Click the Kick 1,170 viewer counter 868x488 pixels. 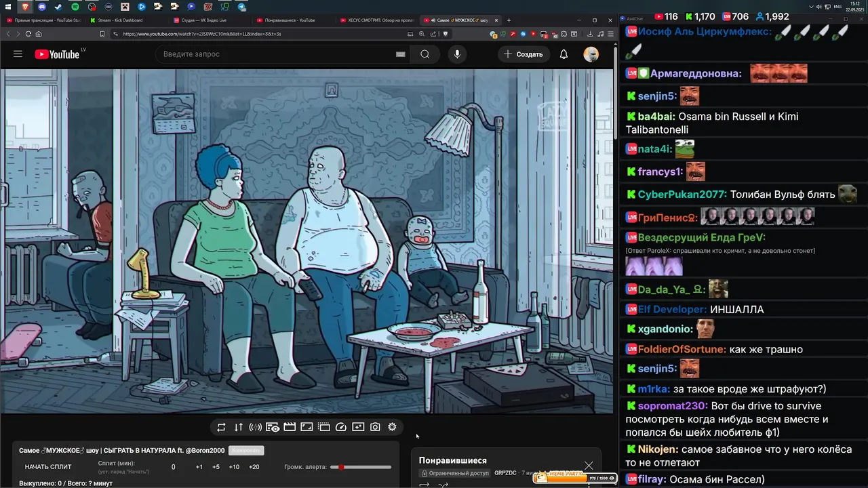click(700, 16)
